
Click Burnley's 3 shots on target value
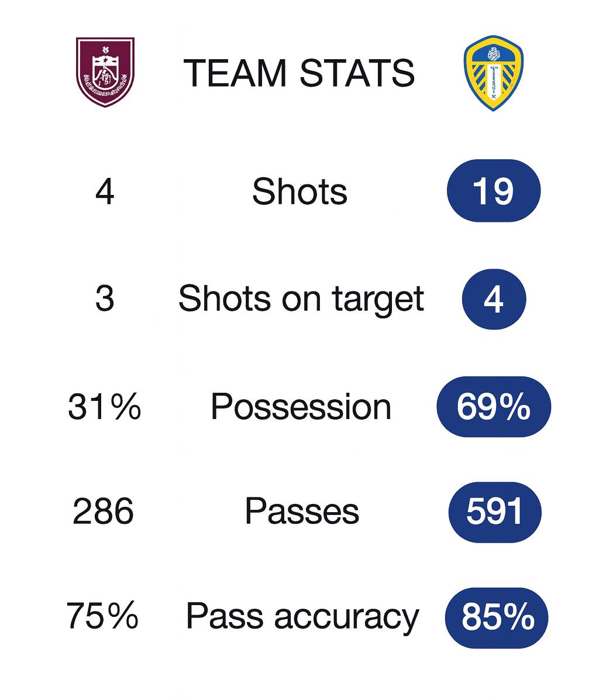point(104,298)
